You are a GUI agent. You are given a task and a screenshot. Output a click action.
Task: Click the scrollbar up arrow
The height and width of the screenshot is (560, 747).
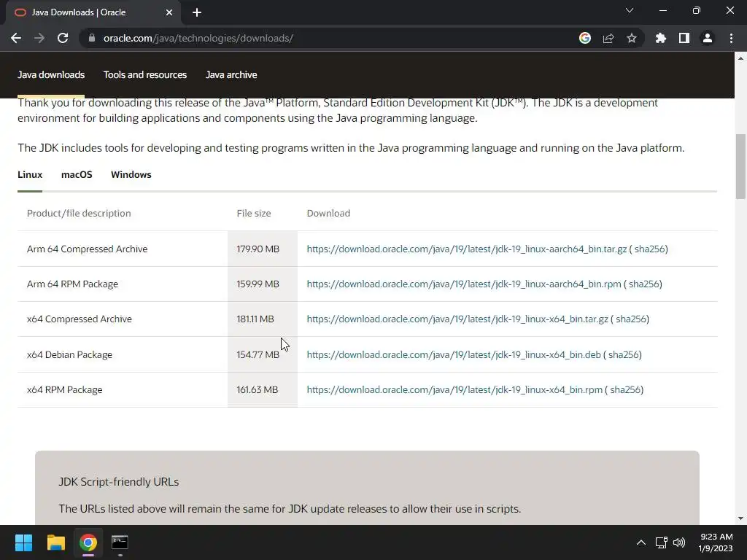[740, 58]
